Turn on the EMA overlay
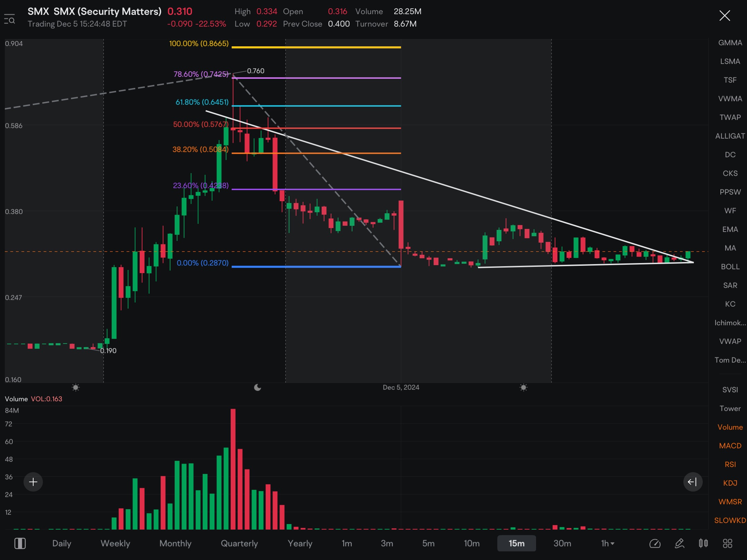 point(730,230)
